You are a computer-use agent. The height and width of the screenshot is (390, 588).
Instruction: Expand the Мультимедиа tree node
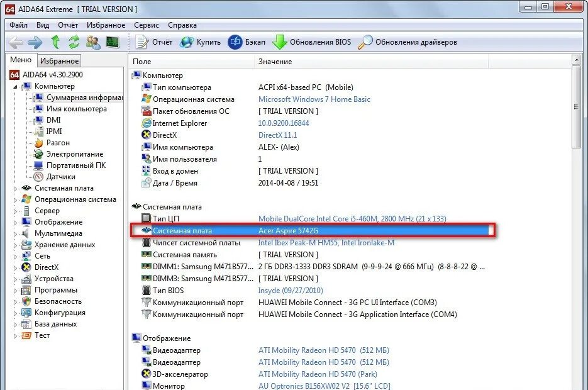coord(15,233)
